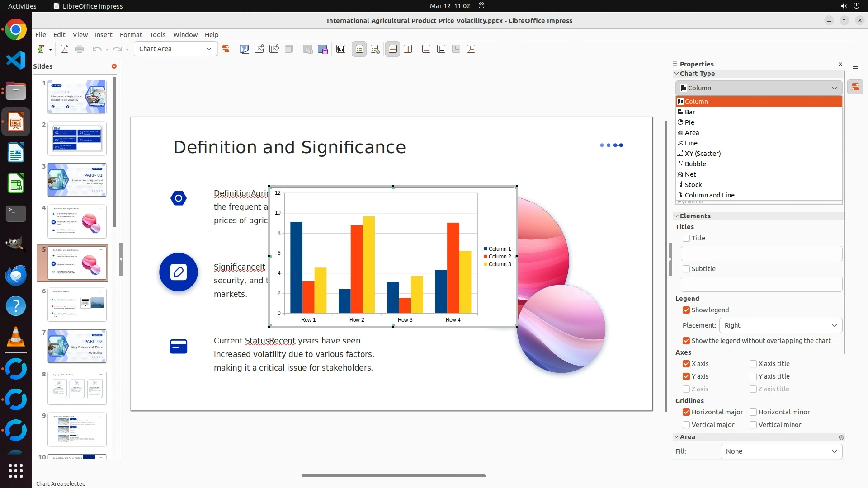868x488 pixels.
Task: Open Visual Studio Code from dock
Action: [x=16, y=60]
